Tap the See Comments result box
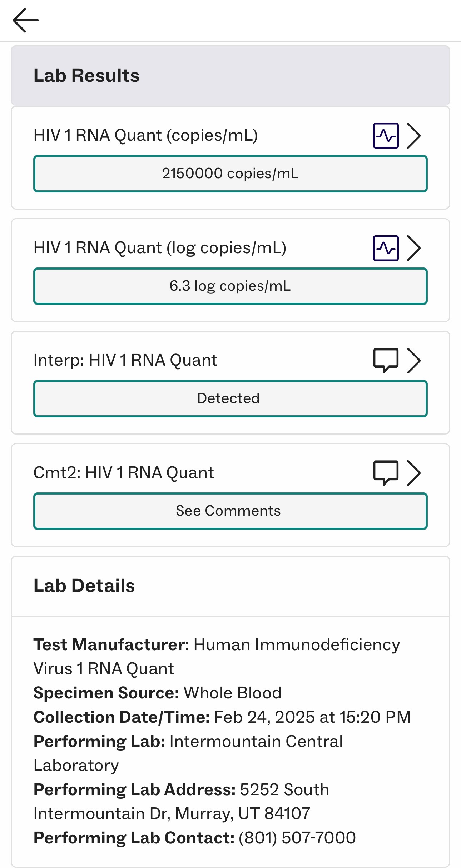The width and height of the screenshot is (461, 868). point(230,511)
